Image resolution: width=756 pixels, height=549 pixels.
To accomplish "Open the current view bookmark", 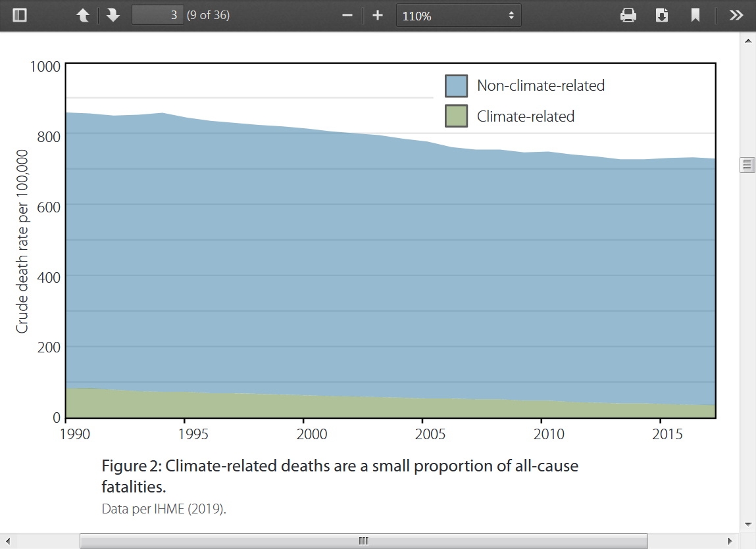I will [x=695, y=15].
